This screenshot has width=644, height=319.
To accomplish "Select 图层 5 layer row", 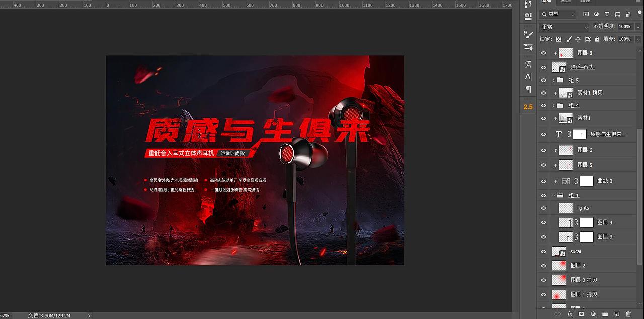I will 588,165.
